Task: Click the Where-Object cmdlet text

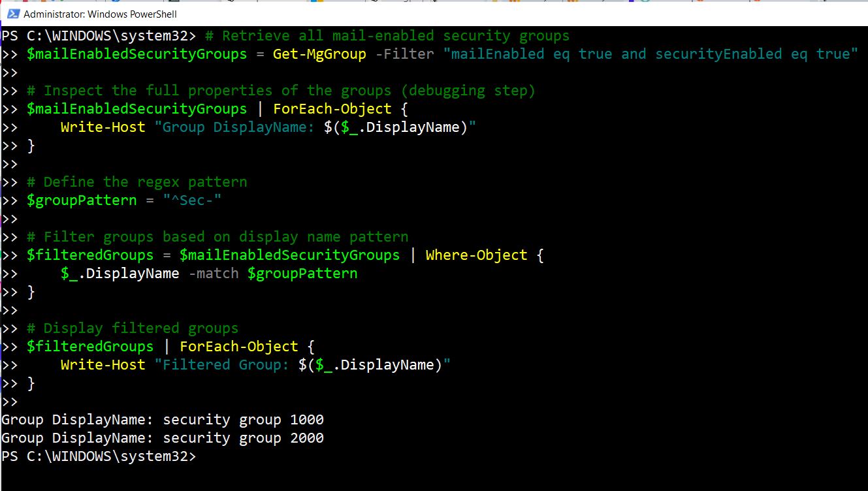Action: pyautogui.click(x=476, y=255)
